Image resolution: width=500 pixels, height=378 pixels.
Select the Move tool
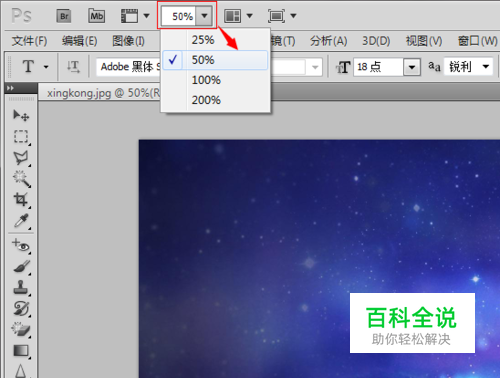click(x=21, y=115)
